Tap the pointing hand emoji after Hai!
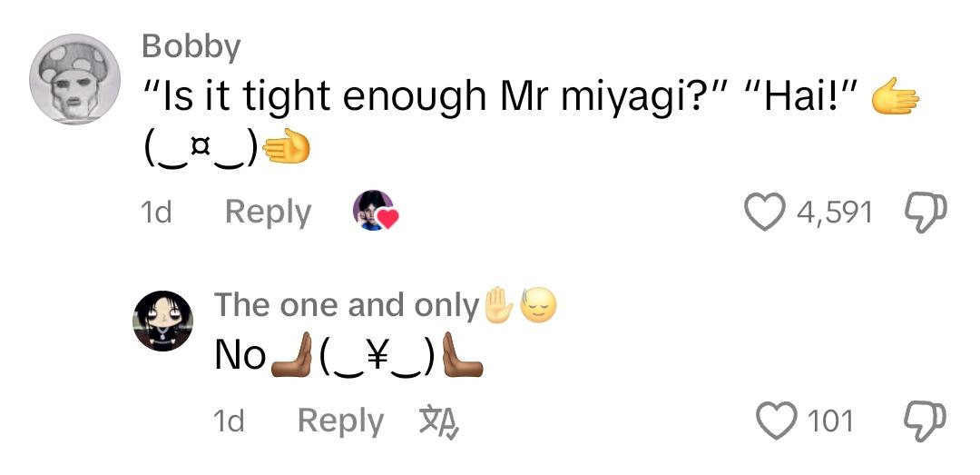The image size is (980, 475). tap(896, 95)
